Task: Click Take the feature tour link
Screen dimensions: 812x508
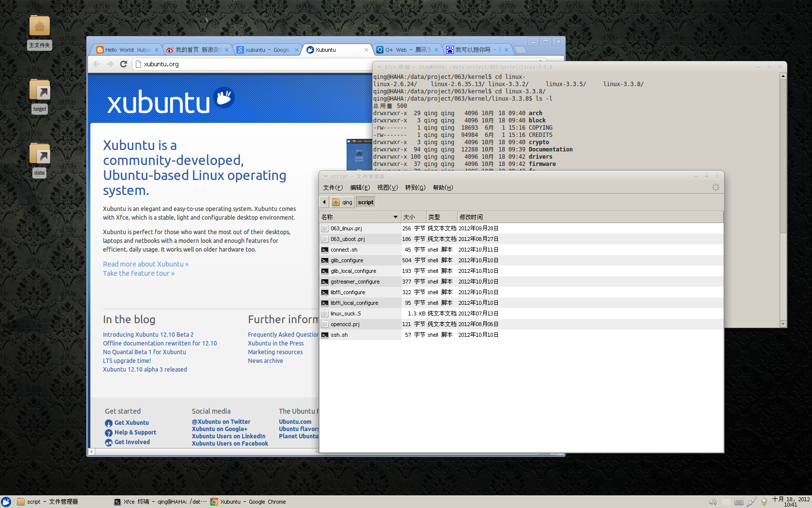Action: pyautogui.click(x=139, y=273)
